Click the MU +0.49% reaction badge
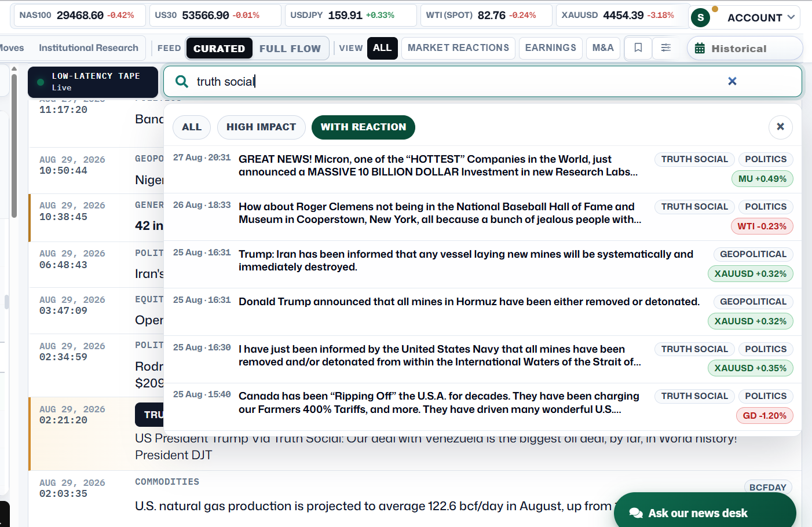 pos(762,179)
